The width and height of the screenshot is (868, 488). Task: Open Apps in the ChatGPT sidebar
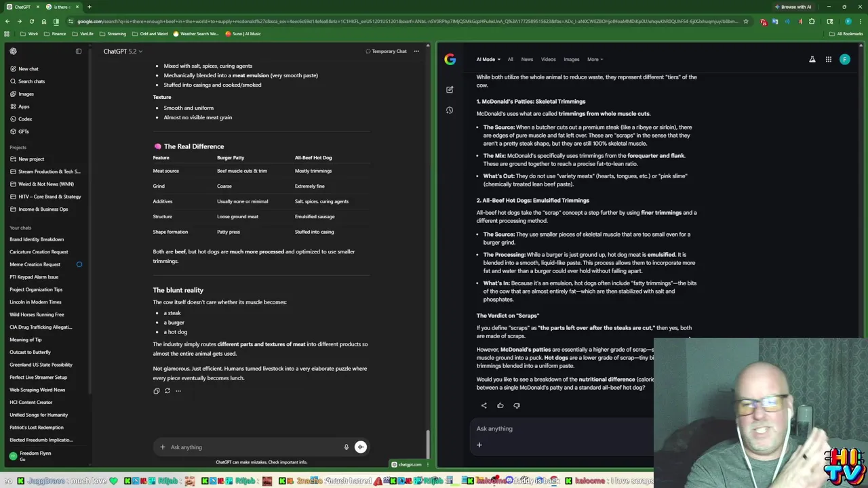[20, 106]
